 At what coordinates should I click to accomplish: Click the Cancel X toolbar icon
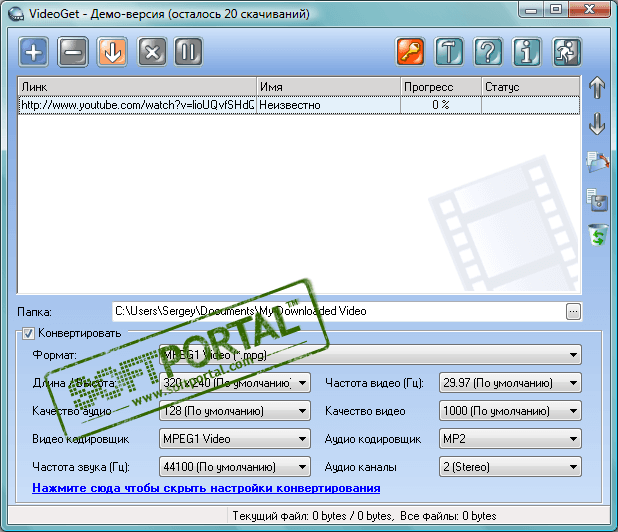click(x=152, y=52)
